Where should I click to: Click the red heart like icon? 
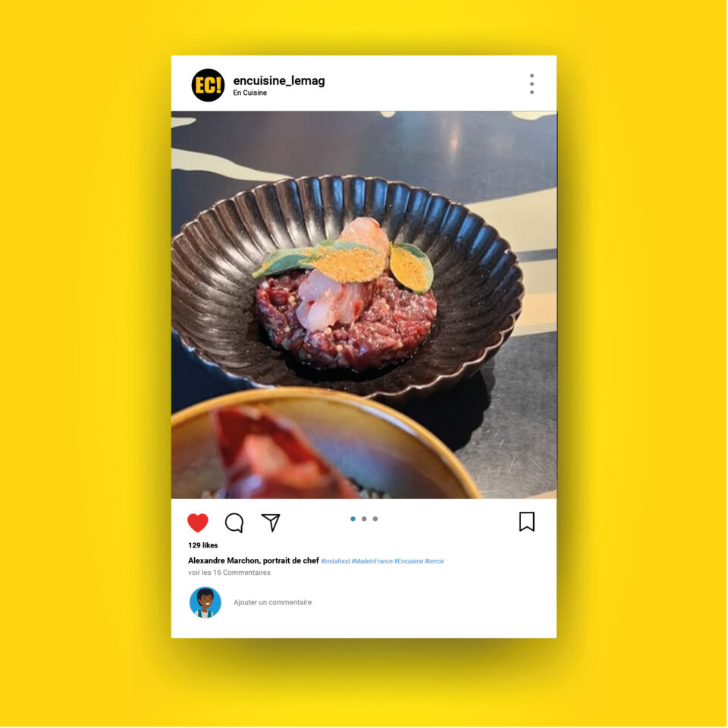198,522
